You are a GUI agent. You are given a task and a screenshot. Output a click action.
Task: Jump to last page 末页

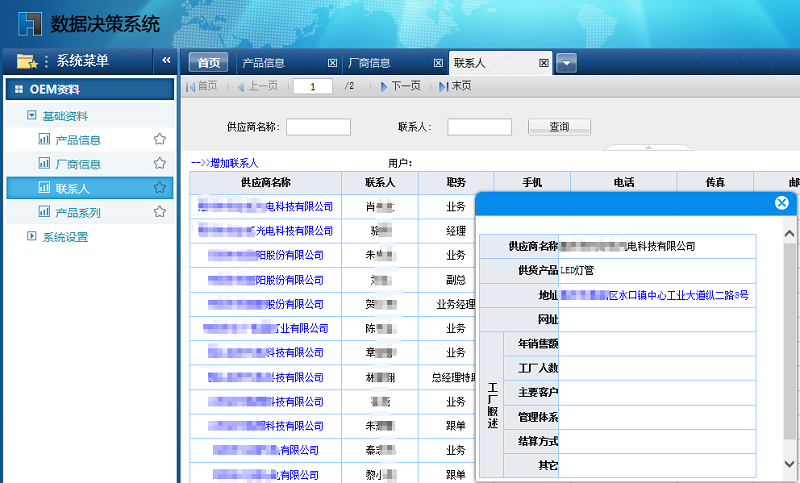(x=455, y=86)
